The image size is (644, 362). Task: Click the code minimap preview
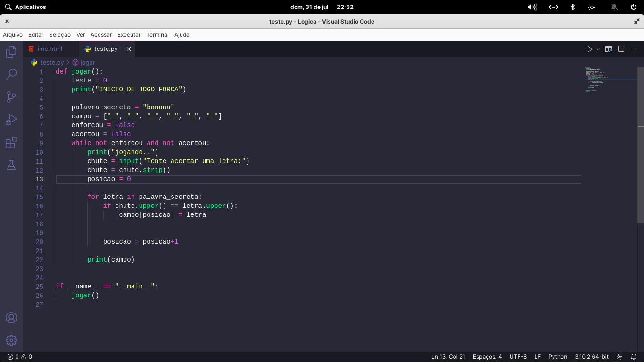click(x=611, y=80)
